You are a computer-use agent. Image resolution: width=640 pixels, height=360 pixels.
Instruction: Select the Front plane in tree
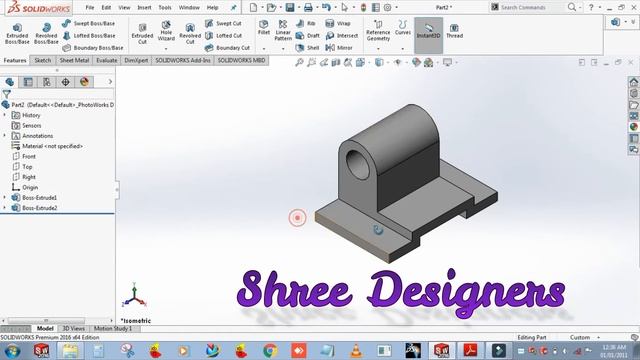tap(29, 156)
